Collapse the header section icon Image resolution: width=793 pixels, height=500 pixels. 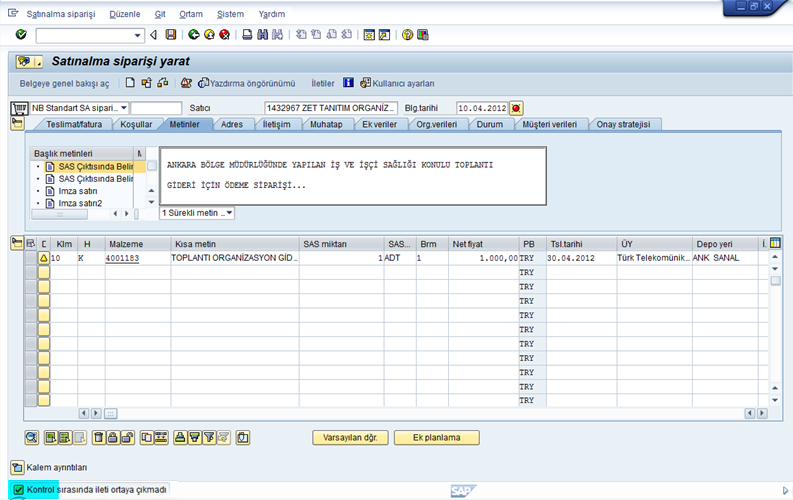click(x=17, y=124)
